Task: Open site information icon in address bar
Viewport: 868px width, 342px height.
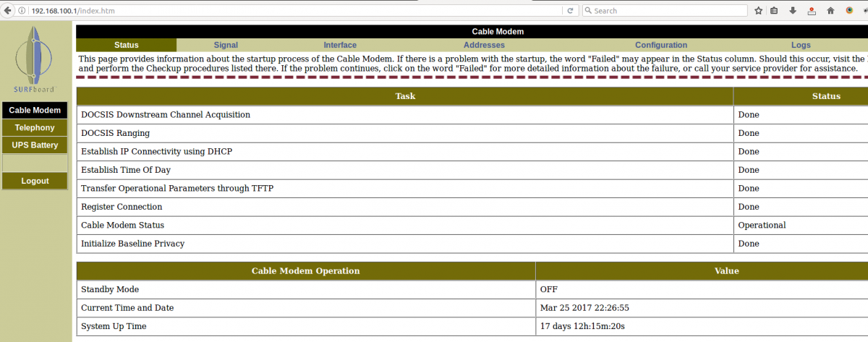Action: point(21,11)
